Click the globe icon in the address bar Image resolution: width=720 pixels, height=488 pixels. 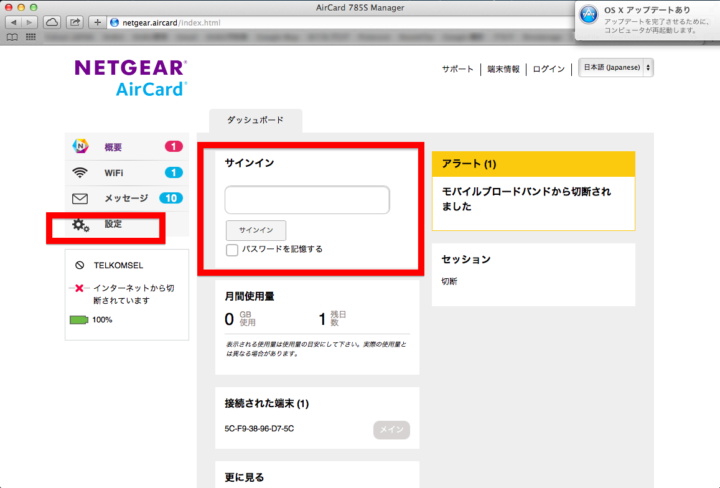coord(115,22)
